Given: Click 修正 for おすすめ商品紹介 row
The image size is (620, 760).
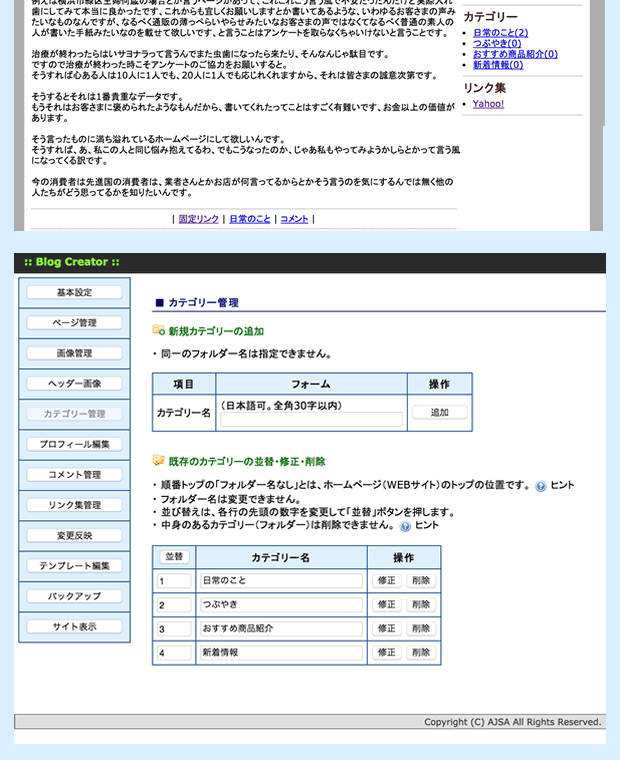Looking at the screenshot, I should 387,629.
